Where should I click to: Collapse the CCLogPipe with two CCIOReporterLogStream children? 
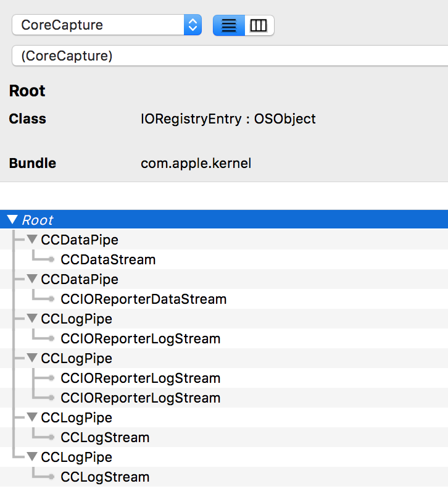tap(32, 358)
